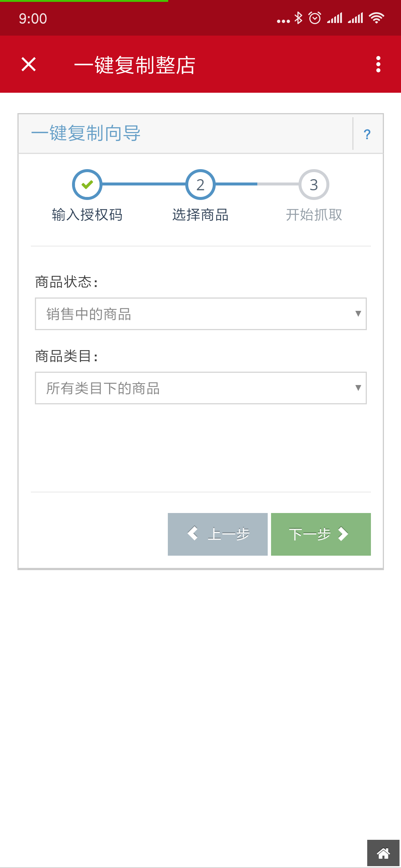Tap the home icon at bottom right
Screen dimensions: 401x868
click(x=383, y=853)
